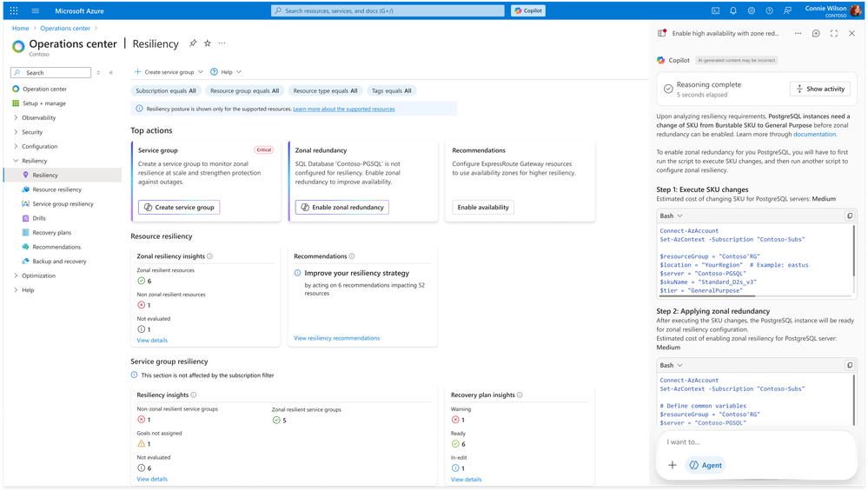Screen dimensions: 868x491
Task: Add attachment with plus in Copilot input
Action: pos(672,465)
